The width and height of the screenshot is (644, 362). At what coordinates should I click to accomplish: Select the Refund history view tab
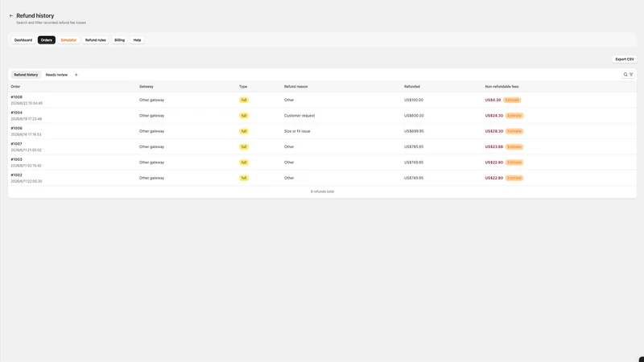(x=26, y=75)
